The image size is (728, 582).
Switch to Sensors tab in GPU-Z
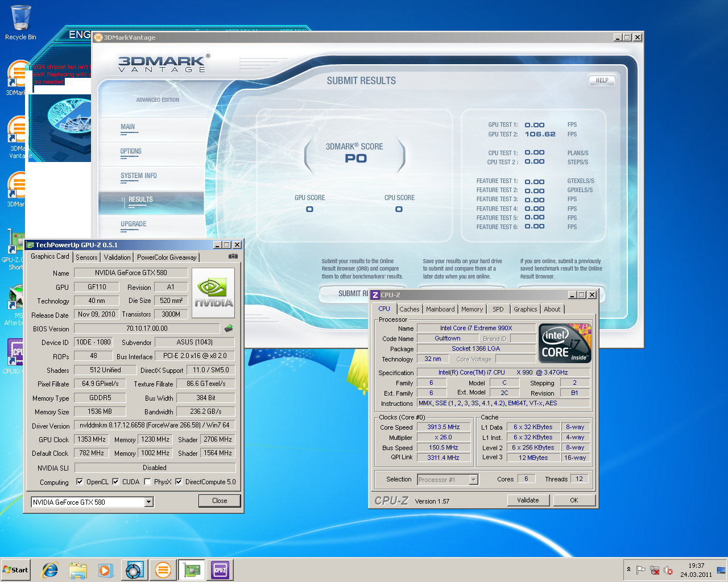point(86,257)
